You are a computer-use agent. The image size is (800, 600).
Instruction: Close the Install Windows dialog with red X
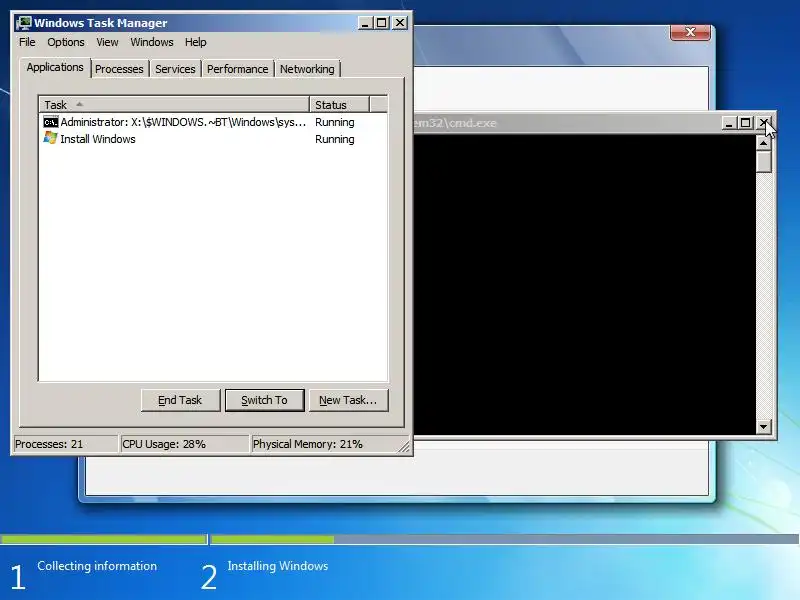[x=690, y=32]
